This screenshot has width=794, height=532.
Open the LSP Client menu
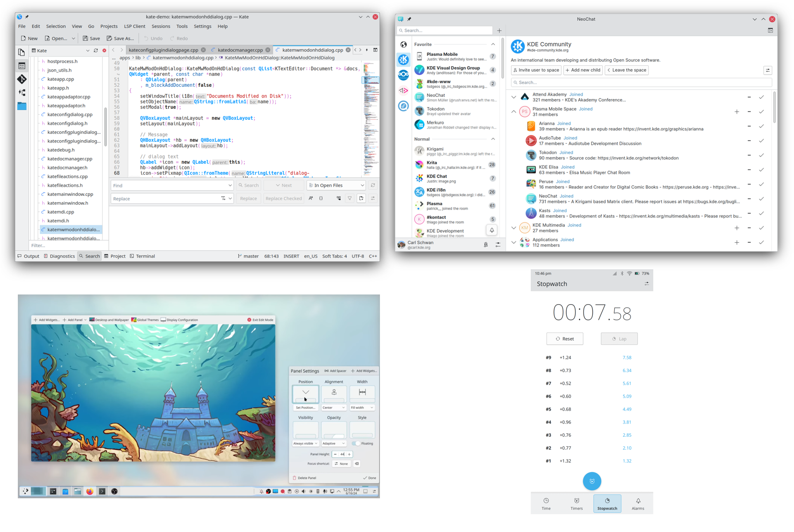(135, 26)
